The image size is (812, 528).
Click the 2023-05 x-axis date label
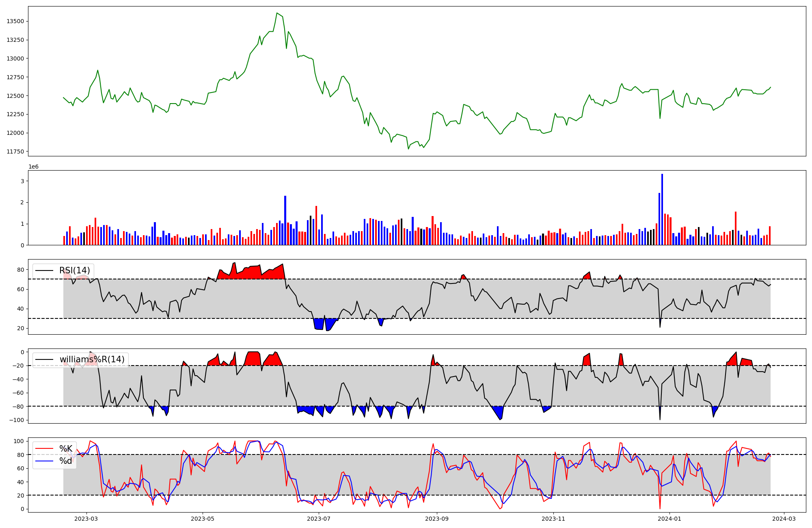[x=203, y=519]
